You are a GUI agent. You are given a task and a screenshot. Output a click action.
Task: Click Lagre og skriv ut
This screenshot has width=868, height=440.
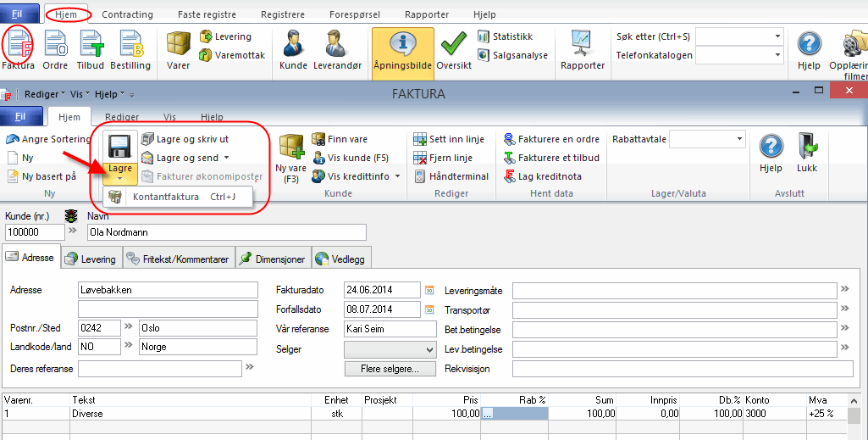click(x=191, y=139)
